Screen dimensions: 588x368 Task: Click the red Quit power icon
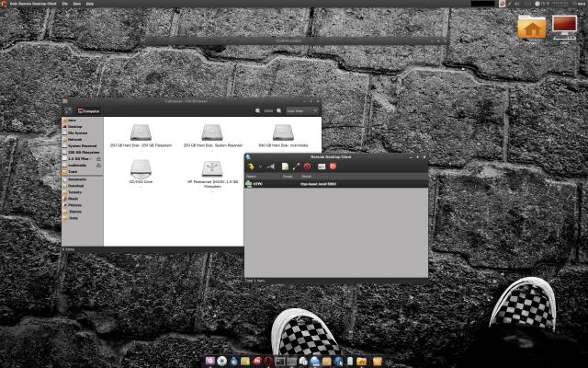(333, 167)
